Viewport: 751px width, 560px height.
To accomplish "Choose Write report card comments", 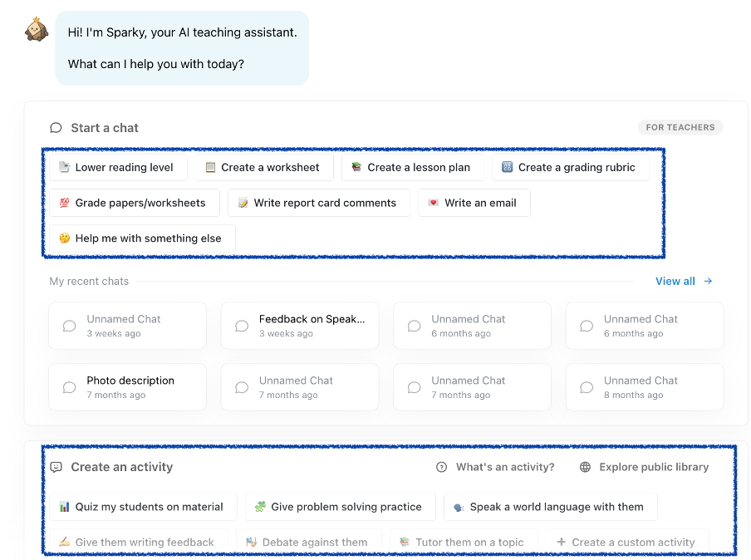I will [318, 203].
